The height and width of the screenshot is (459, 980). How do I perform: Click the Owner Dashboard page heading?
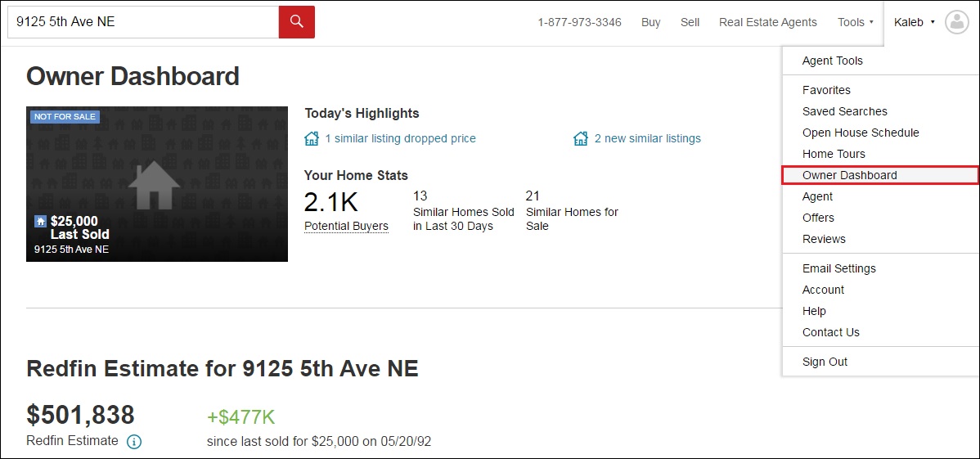pos(133,76)
